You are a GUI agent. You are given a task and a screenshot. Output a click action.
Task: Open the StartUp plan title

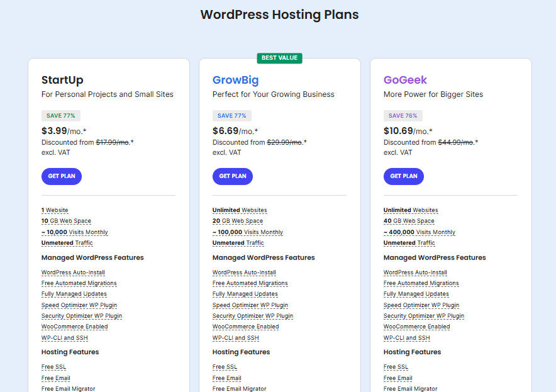coord(62,80)
